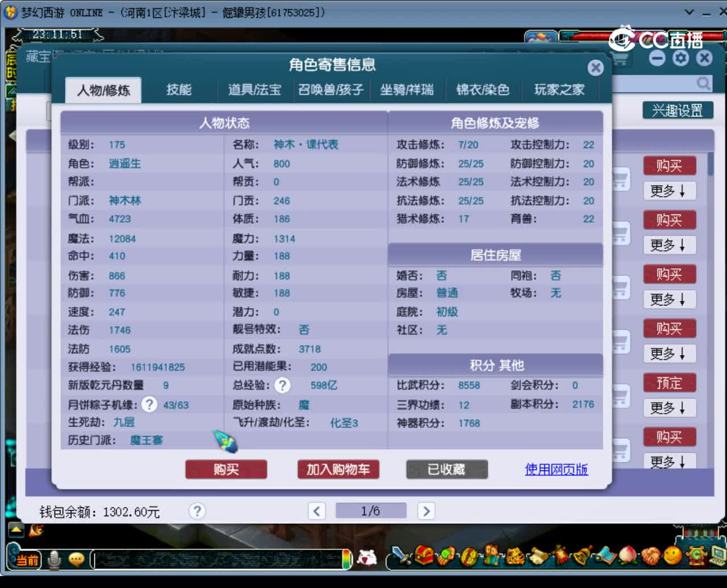Click the golden bell icon in bottom toolbar
This screenshot has width=727, height=588.
pos(582,555)
